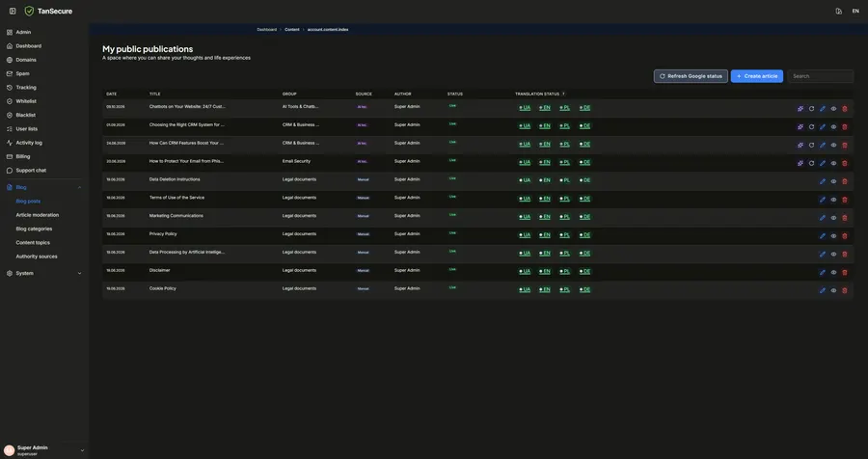Open Article moderation under Blog
868x459 pixels.
[37, 215]
